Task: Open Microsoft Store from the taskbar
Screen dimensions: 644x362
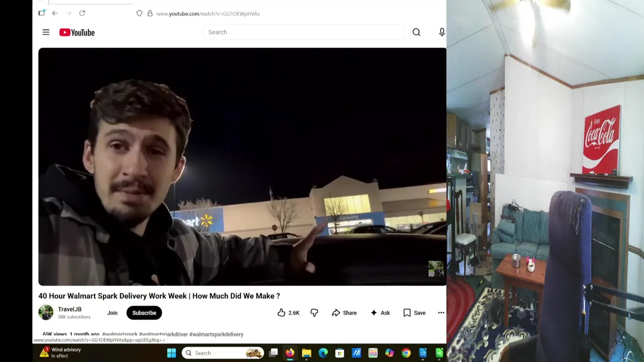Action: pos(340,353)
